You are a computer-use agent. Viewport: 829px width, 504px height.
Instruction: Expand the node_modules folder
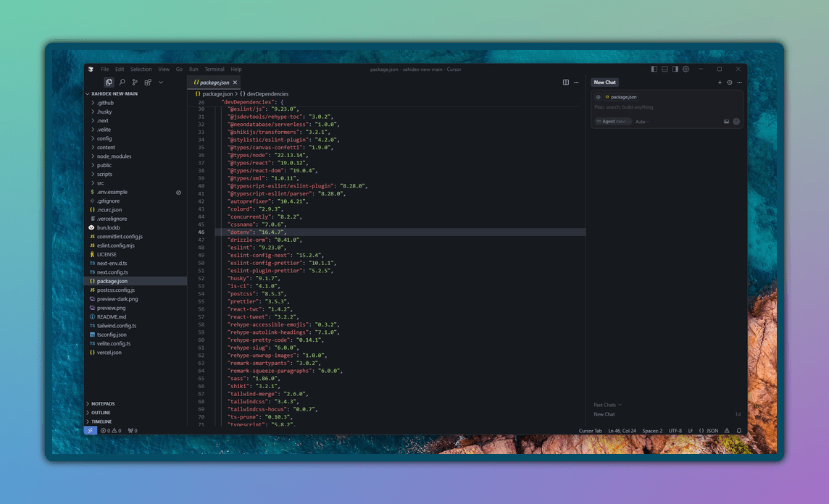[115, 156]
